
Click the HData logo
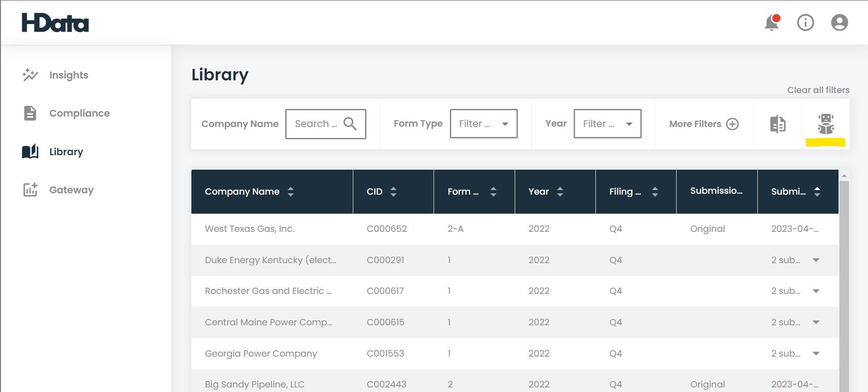(55, 23)
